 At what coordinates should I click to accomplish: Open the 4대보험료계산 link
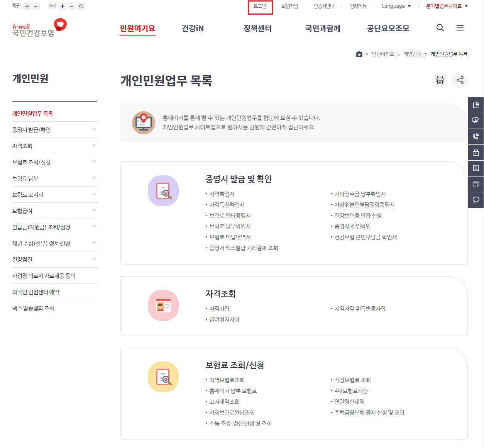point(351,391)
